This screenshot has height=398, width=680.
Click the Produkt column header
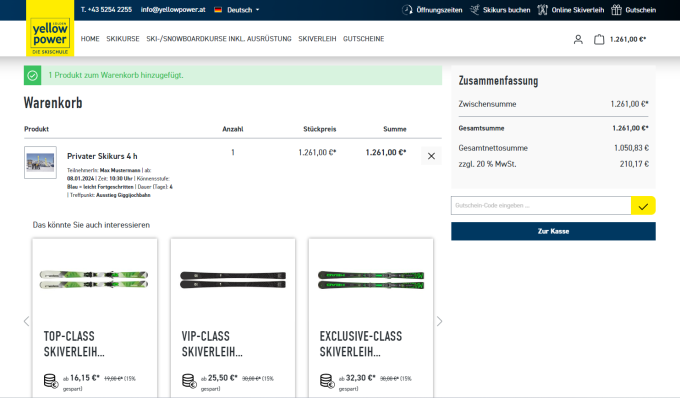(x=36, y=129)
